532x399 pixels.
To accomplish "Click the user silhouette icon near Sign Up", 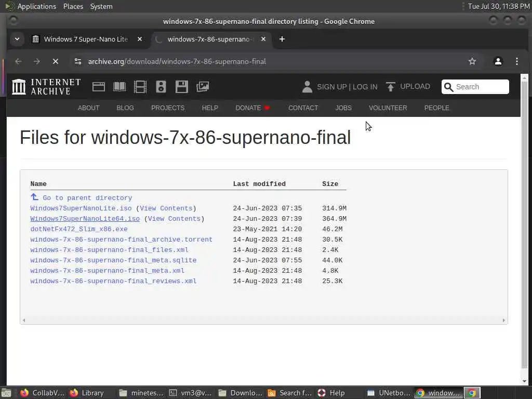I will click(x=307, y=87).
